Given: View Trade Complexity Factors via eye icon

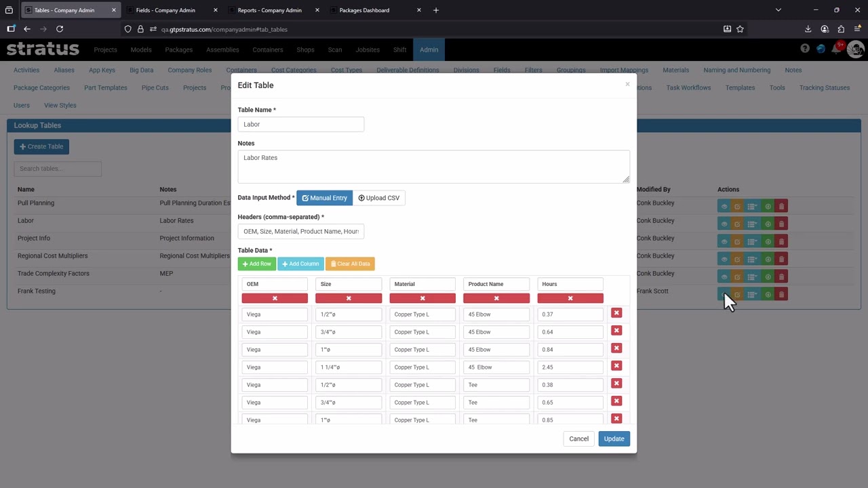Looking at the screenshot, I should 724,277.
